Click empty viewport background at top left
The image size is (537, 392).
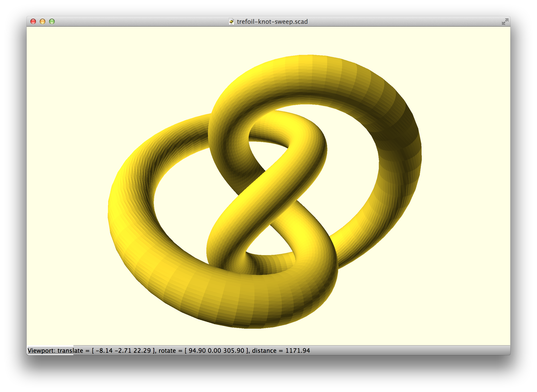click(71, 59)
